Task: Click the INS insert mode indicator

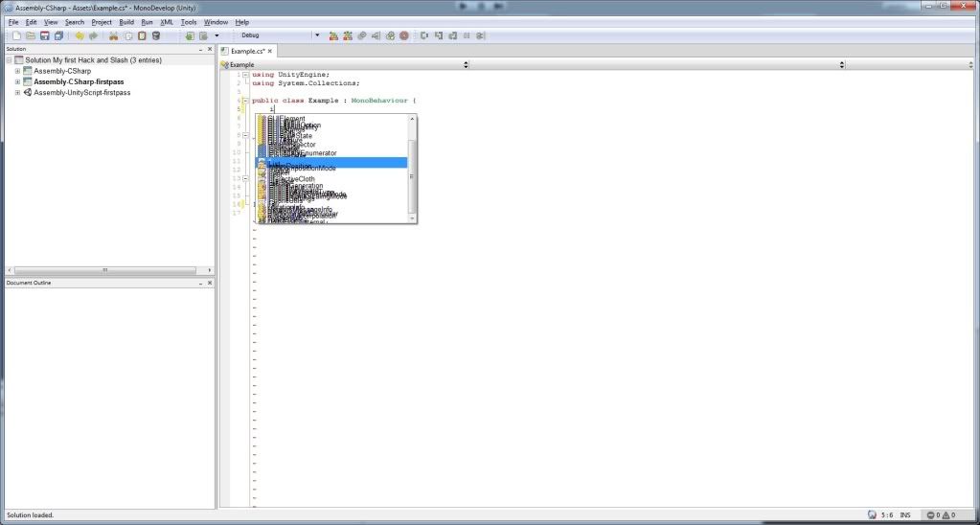Action: 905,515
